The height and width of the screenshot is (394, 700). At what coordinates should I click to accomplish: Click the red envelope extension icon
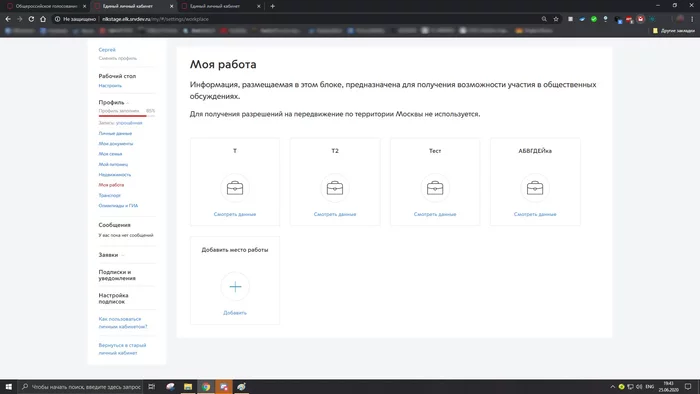click(x=641, y=19)
